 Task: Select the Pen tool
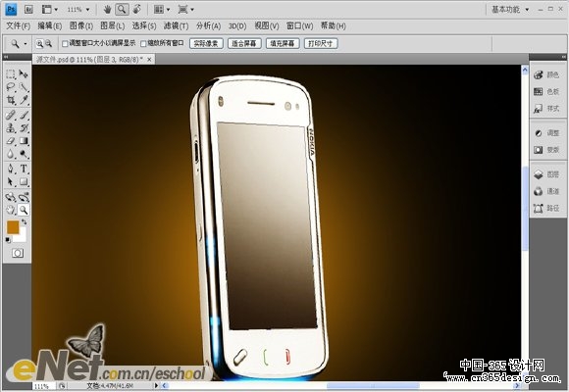pyautogui.click(x=11, y=169)
